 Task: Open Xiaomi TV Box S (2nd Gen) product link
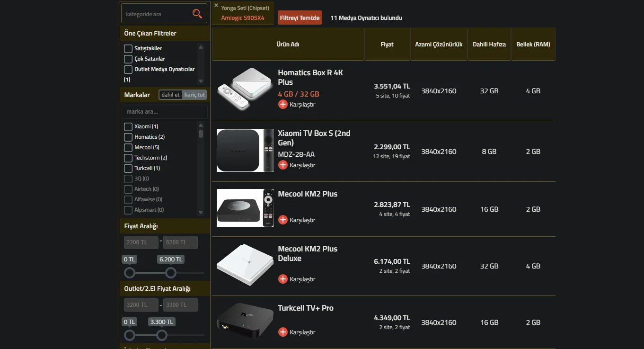[x=314, y=138]
